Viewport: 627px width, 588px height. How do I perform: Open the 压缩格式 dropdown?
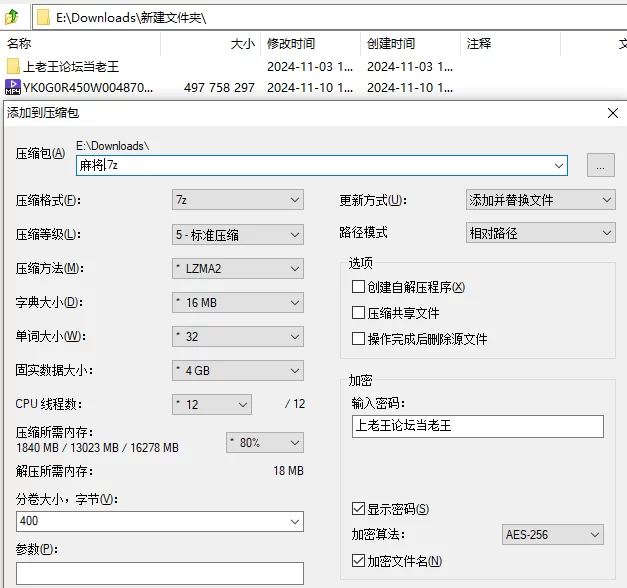click(238, 200)
